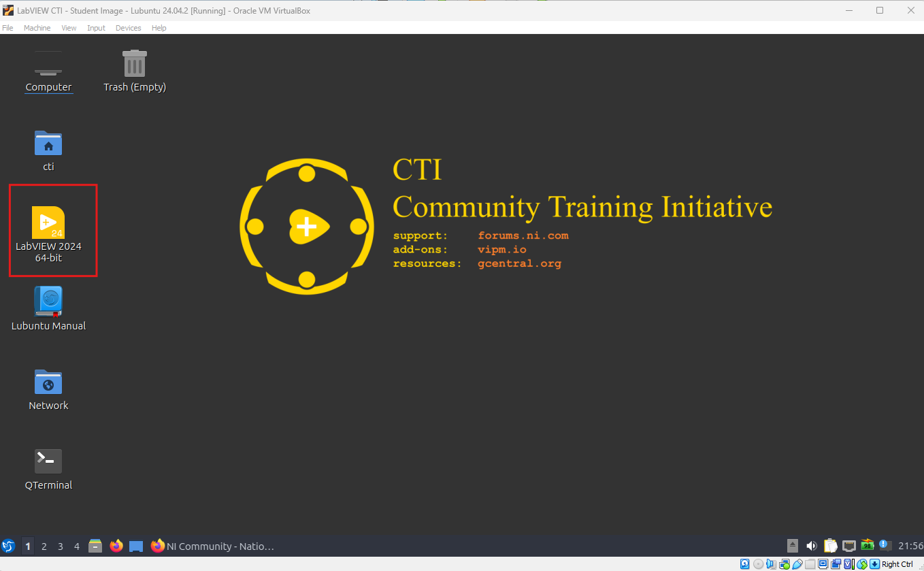Click the 21:56 panel clock

910,546
